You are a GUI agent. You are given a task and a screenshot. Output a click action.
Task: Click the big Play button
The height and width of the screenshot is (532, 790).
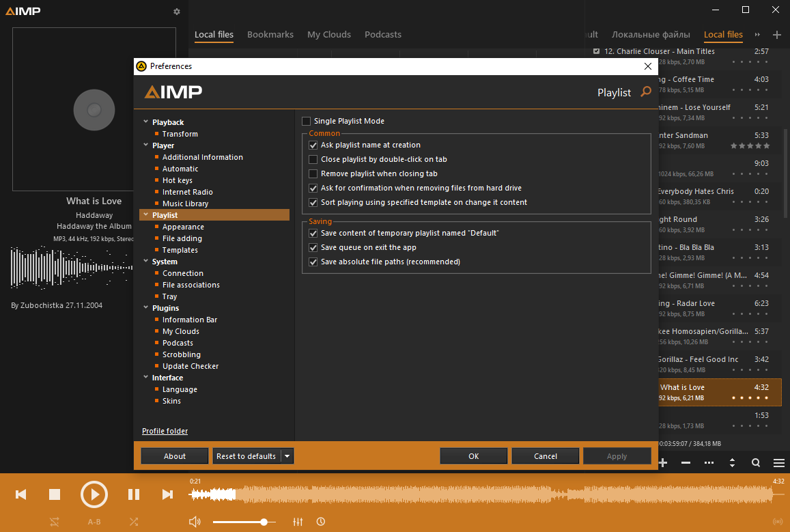(x=94, y=494)
